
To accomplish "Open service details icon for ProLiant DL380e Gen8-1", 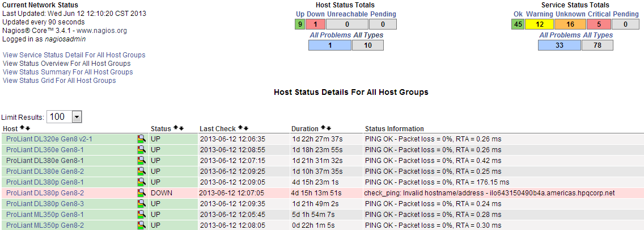I will (142, 160).
